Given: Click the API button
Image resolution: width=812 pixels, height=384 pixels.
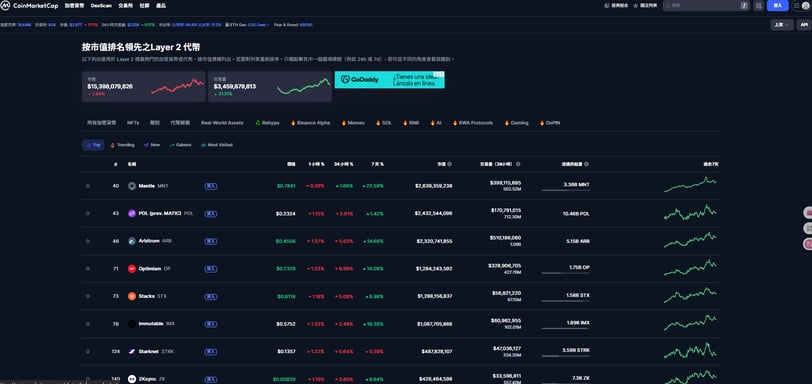Looking at the screenshot, I should coord(804,24).
